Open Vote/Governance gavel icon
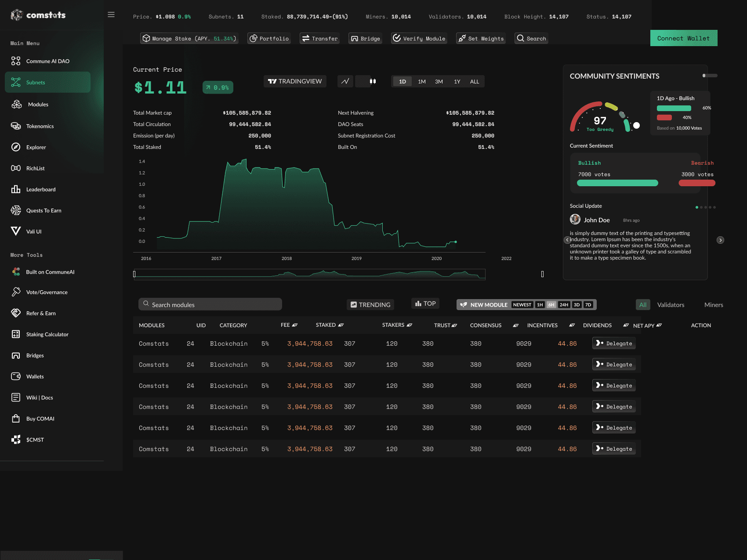 tap(16, 292)
